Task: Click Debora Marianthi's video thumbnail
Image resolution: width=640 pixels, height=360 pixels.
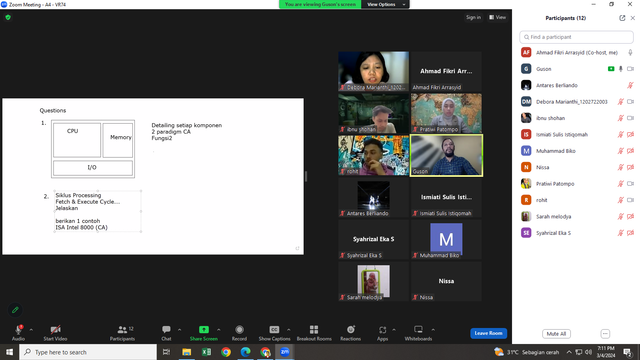Action: 373,71
